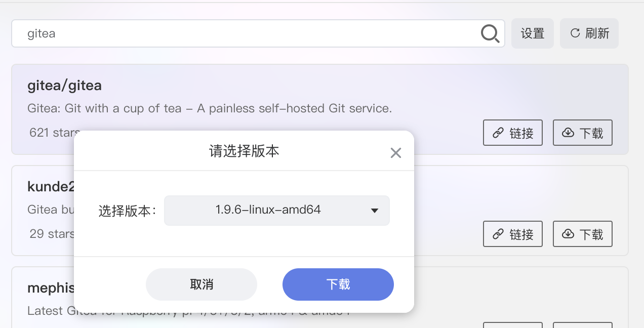This screenshot has height=328, width=644.
Task: Click the 621 stars label
Action: tap(53, 133)
